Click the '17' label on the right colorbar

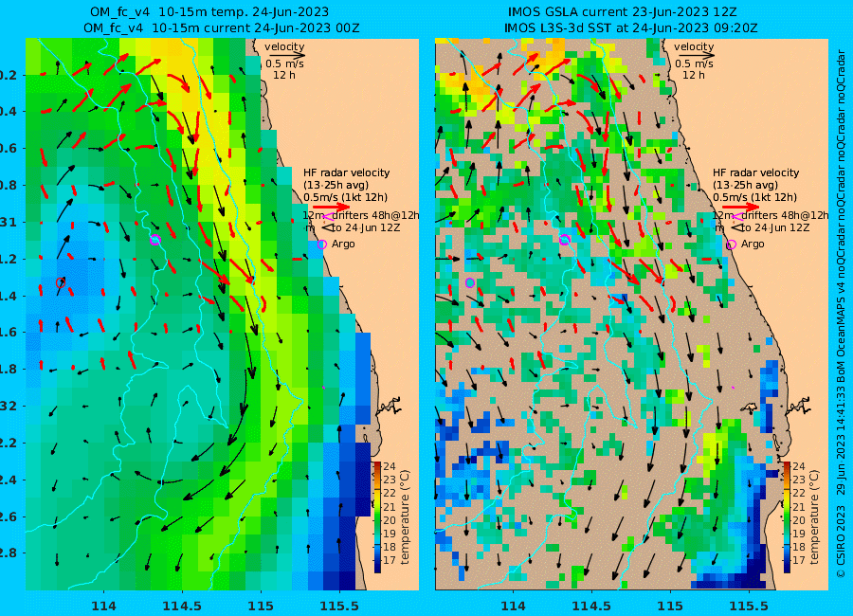tap(799, 560)
